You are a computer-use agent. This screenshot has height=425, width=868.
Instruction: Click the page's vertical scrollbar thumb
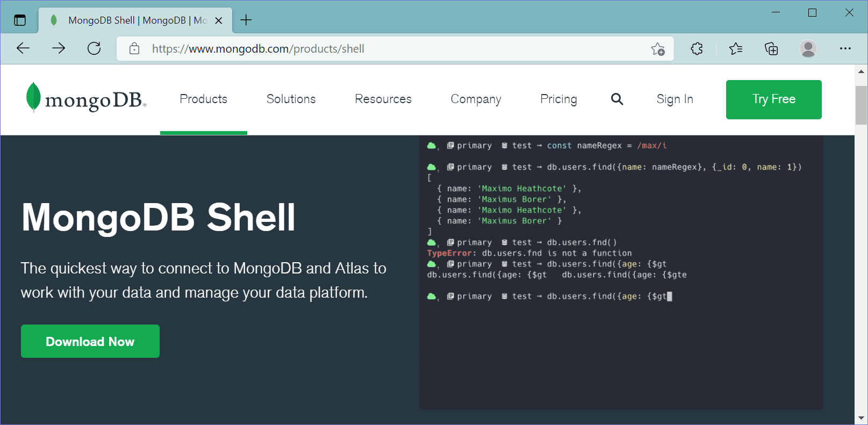pos(861,105)
